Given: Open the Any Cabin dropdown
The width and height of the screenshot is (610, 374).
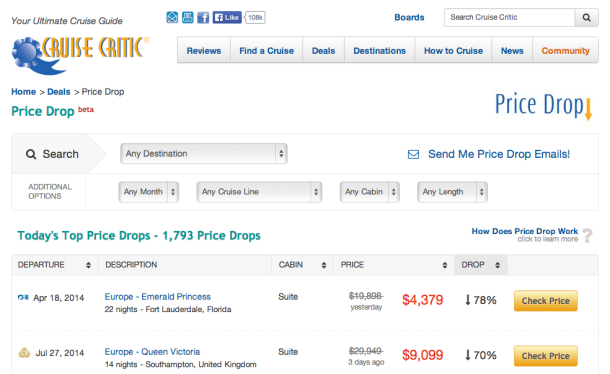Looking at the screenshot, I should [x=370, y=192].
